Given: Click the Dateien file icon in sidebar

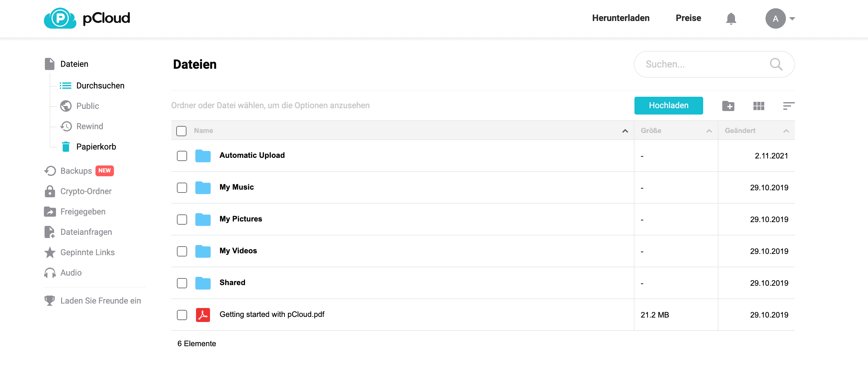Looking at the screenshot, I should (x=50, y=64).
